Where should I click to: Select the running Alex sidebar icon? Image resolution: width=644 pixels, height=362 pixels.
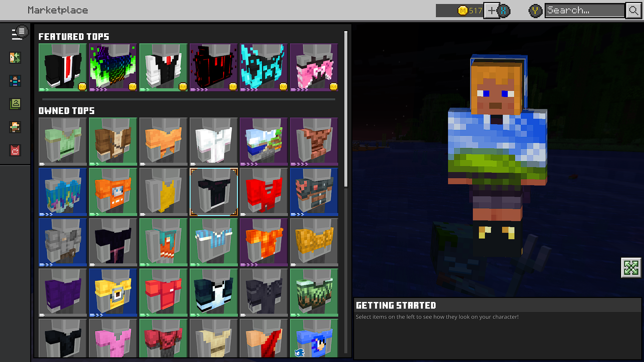coord(15,127)
